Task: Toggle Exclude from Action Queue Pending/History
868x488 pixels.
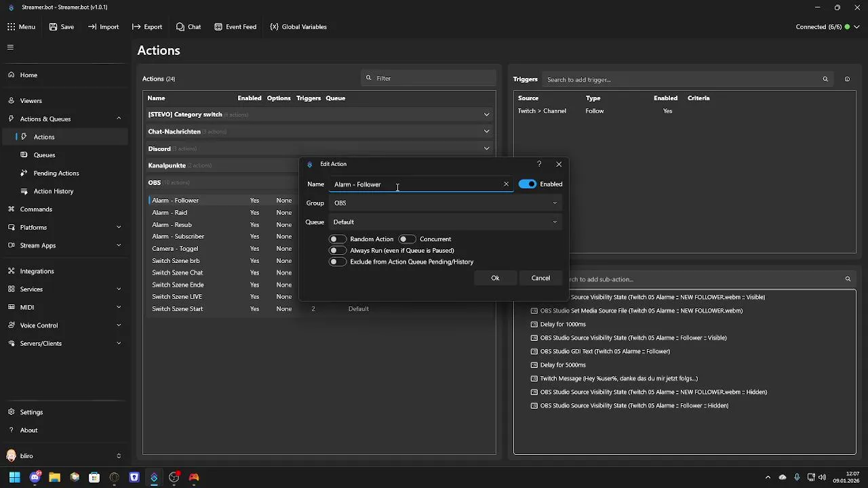Action: pyautogui.click(x=337, y=262)
